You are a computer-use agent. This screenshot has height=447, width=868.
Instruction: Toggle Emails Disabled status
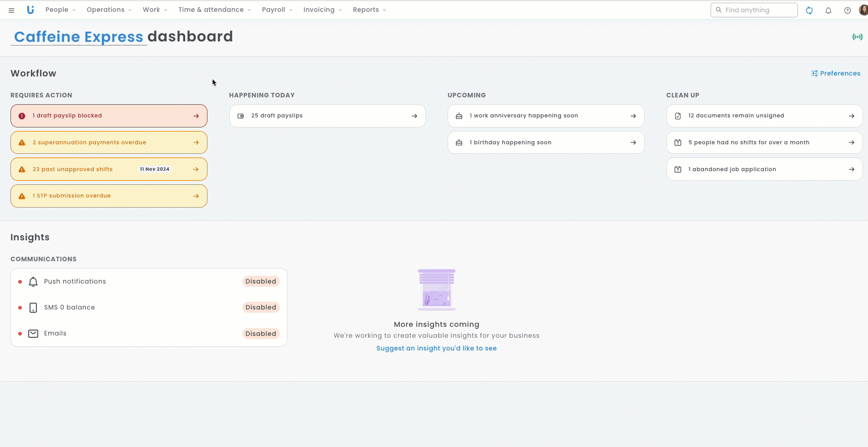point(261,334)
